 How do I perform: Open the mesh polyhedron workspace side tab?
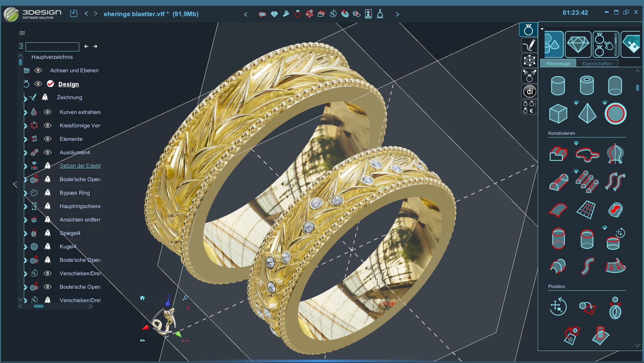coord(529,61)
